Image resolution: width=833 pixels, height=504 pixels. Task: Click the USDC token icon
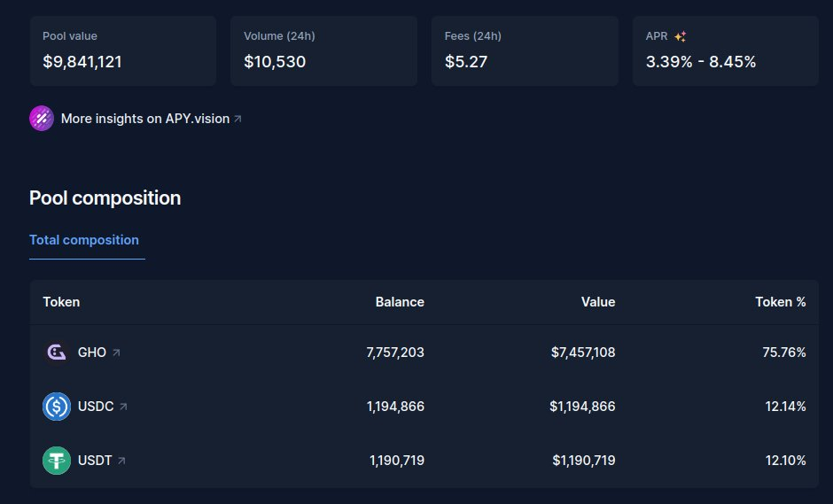[57, 407]
